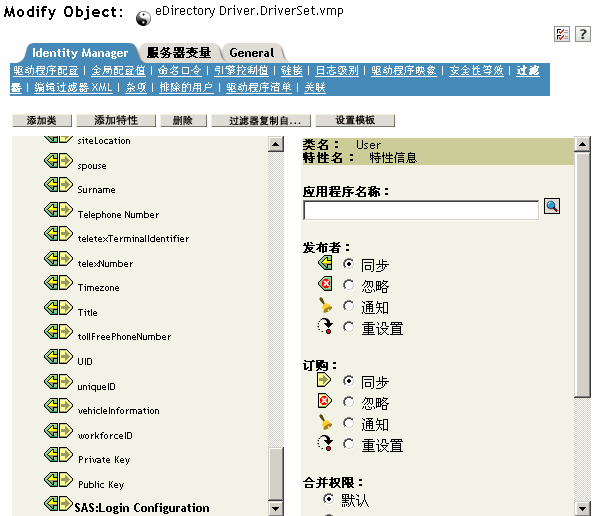Open the 驱动程序清单 link
Image resolution: width=594 pixels, height=516 pixels.
click(259, 88)
